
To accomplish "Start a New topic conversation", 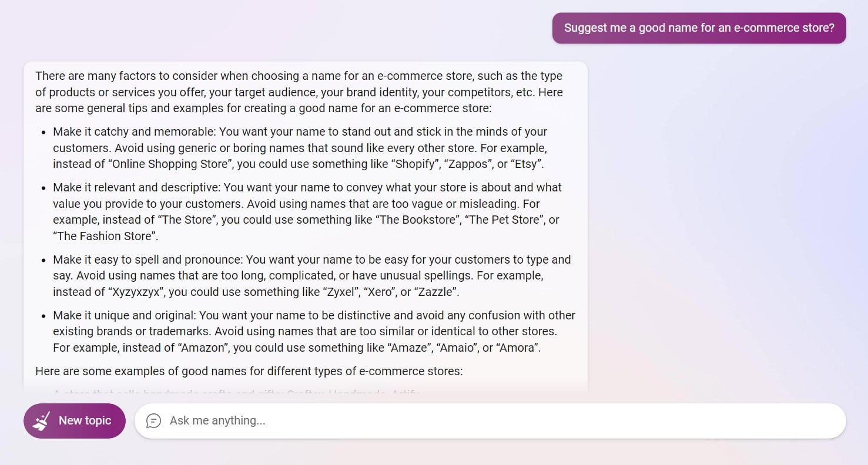I will (75, 421).
